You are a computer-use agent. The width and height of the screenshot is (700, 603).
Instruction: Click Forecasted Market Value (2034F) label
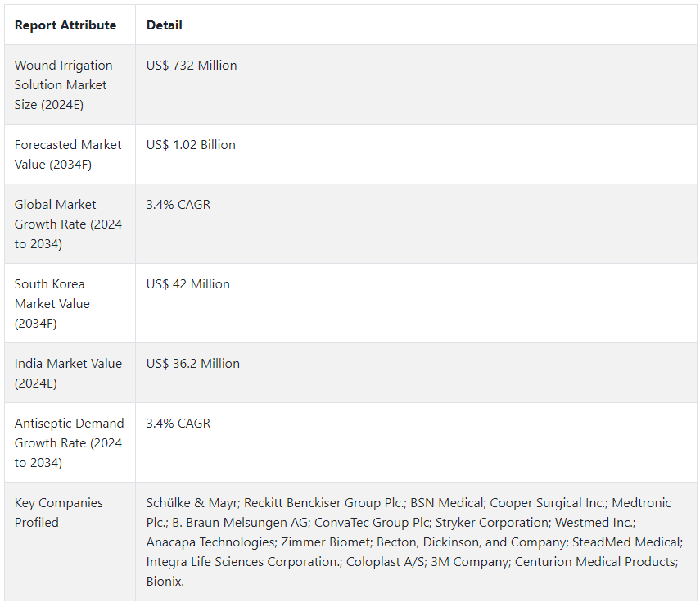[68, 155]
